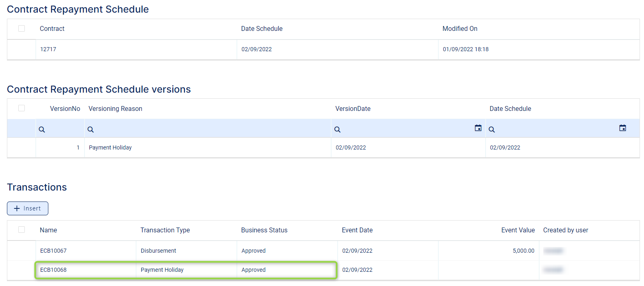Sort by Business Status column header

[264, 230]
